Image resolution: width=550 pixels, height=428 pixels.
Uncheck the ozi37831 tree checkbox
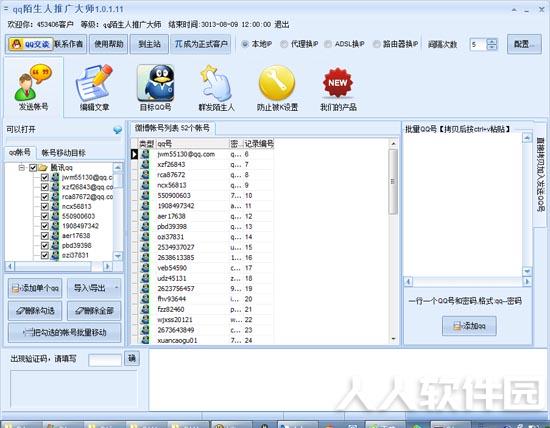point(45,255)
